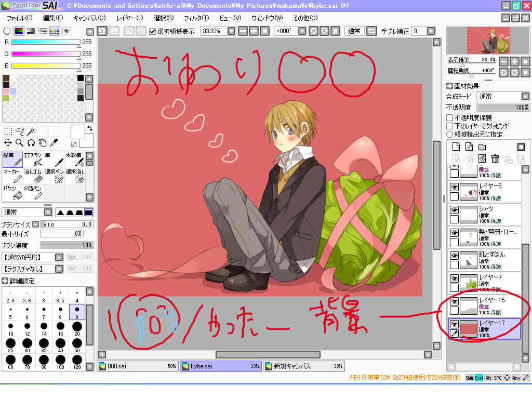This screenshot has width=532, height=399.
Task: Hide the シャツ layer
Action: point(454,210)
